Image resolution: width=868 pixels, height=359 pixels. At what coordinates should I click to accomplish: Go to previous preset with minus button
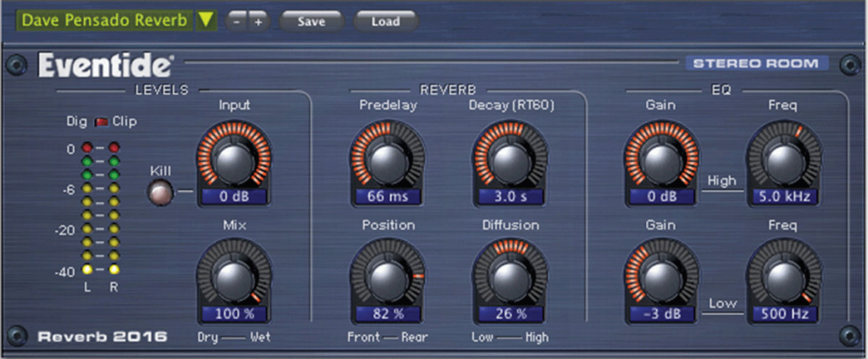coord(237,22)
